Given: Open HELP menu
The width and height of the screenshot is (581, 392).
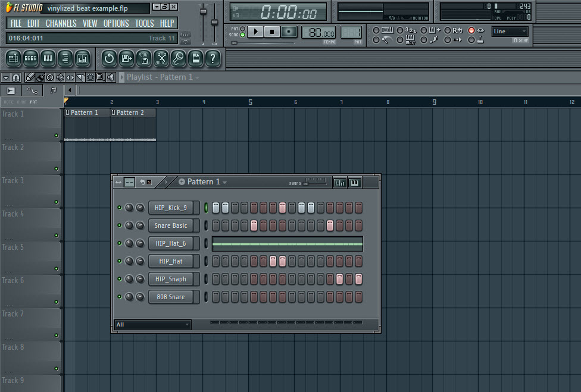Looking at the screenshot, I should [x=167, y=23].
